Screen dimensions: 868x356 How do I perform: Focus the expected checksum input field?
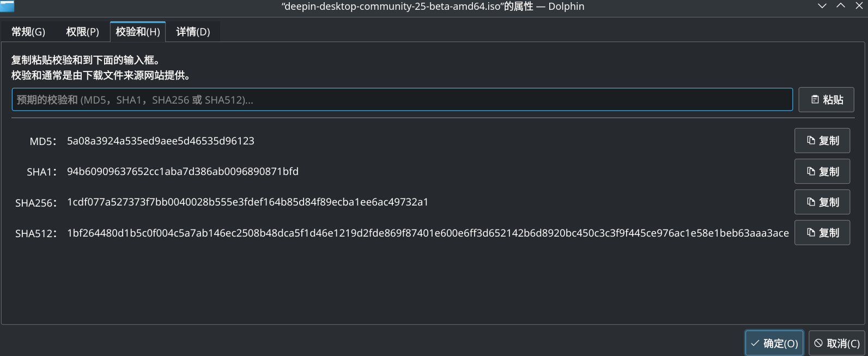pos(402,100)
